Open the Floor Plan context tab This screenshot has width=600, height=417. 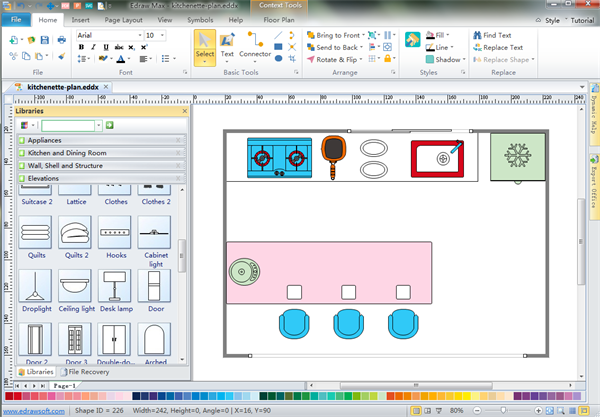pyautogui.click(x=279, y=20)
